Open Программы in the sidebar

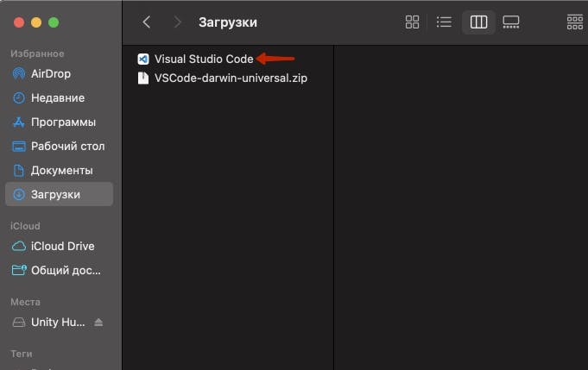[x=60, y=122]
